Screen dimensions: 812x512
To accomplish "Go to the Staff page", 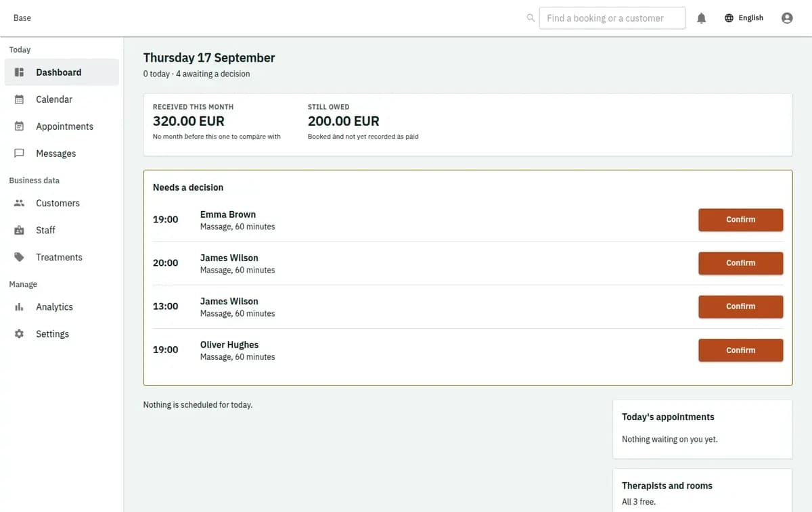I will tap(62, 230).
